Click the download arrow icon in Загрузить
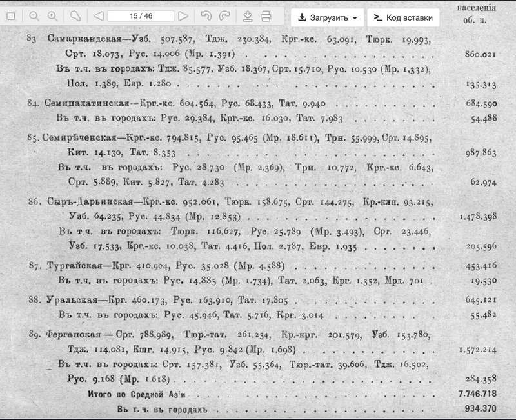 (x=302, y=17)
